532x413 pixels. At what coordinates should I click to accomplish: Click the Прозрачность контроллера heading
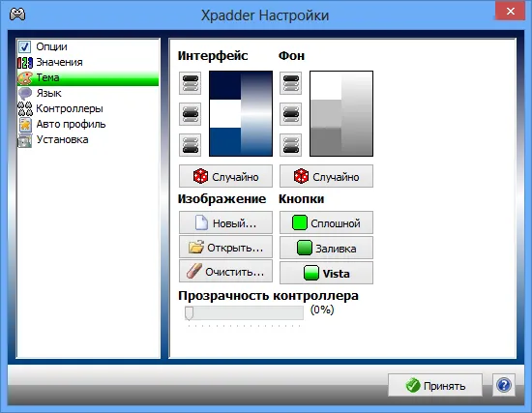(268, 296)
